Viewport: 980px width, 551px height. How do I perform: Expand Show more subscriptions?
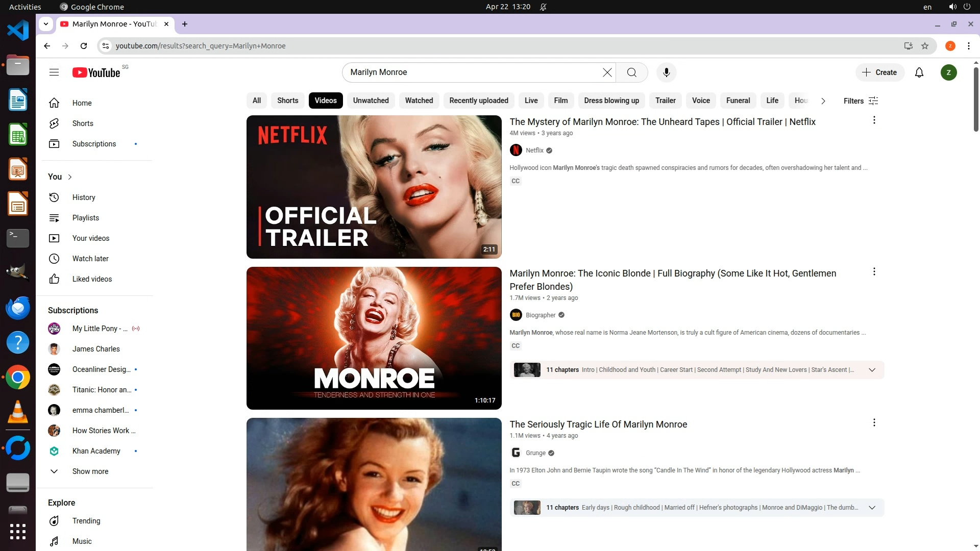[x=90, y=471]
